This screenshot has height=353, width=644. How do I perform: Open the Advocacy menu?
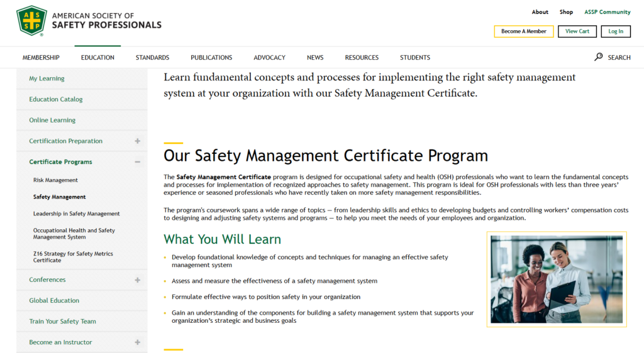click(x=269, y=57)
